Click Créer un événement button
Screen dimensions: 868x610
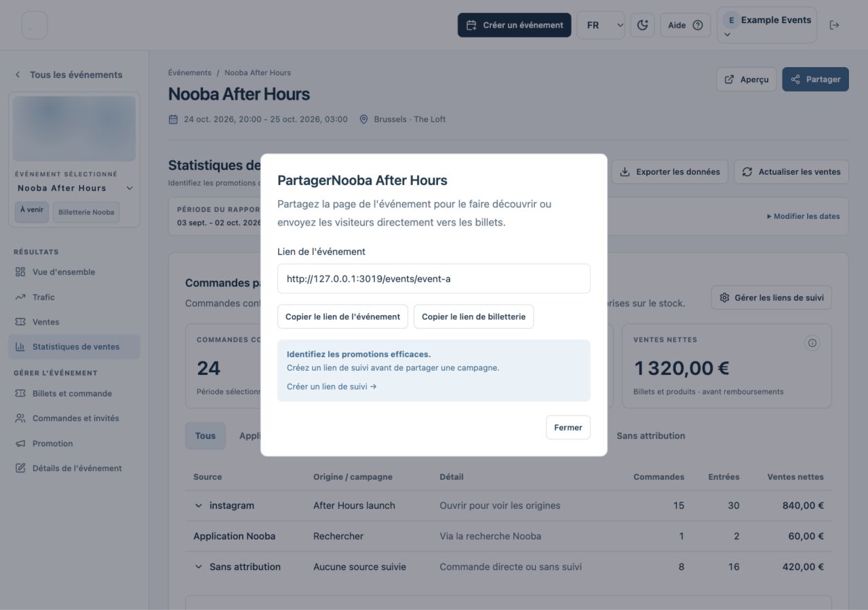514,25
